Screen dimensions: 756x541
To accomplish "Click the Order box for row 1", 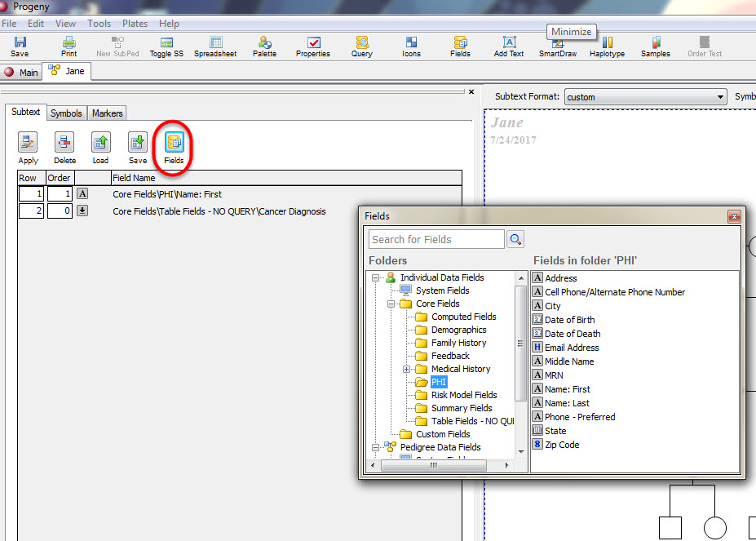I will [60, 194].
